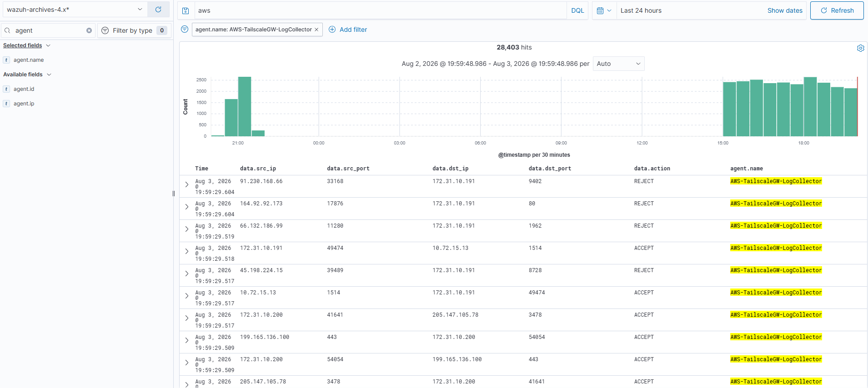Click the Refresh button
The width and height of the screenshot is (868, 388).
point(837,10)
